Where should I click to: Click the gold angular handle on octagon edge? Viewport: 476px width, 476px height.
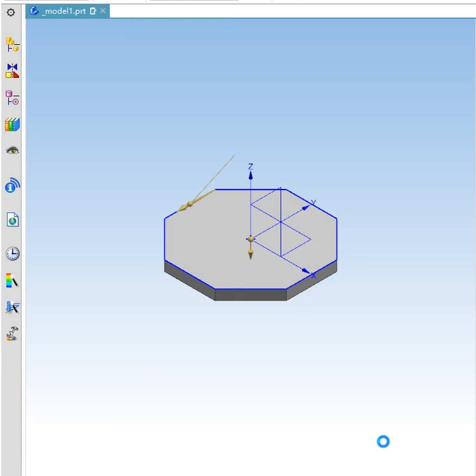point(190,204)
